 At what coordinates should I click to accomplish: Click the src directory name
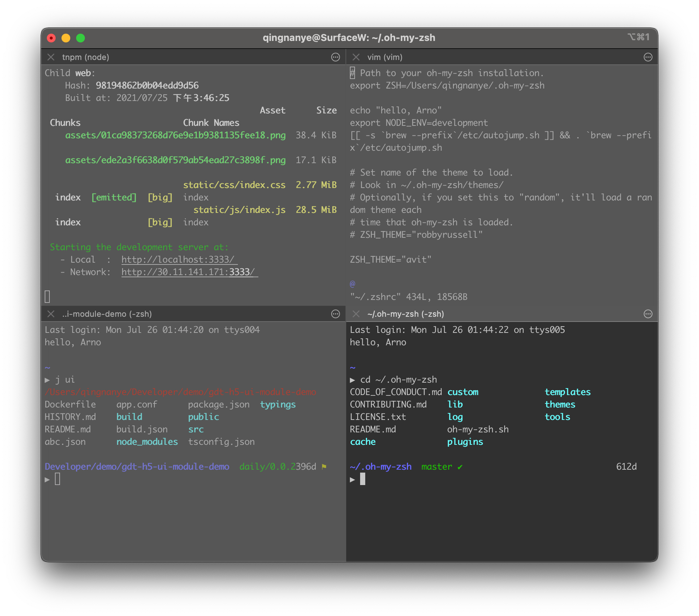(x=196, y=429)
